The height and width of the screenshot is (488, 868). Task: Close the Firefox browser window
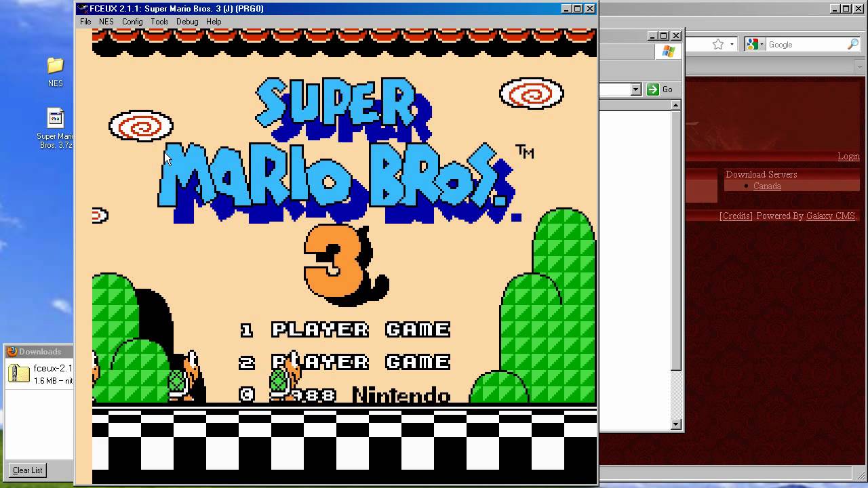859,9
